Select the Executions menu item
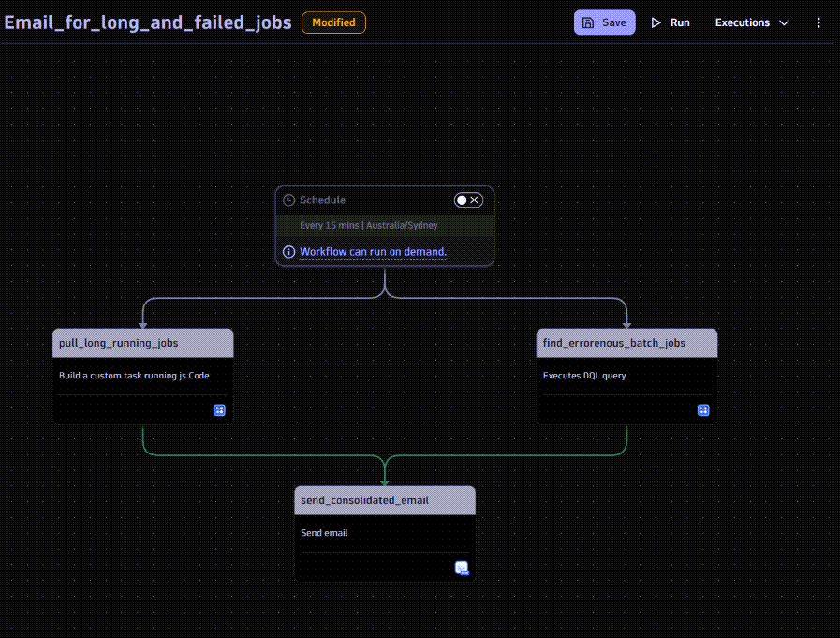Screen dimensions: 840x638 coord(743,22)
